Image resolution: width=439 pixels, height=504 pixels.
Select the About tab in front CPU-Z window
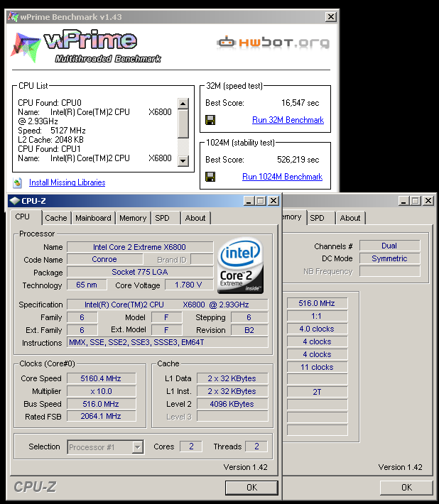[x=195, y=218]
